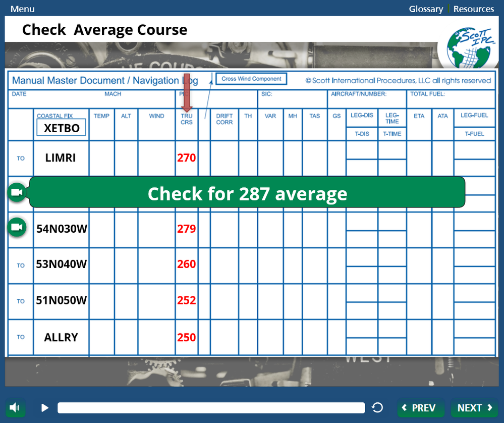
Task: Select the LIMRI waypoint cell
Action: 61,158
